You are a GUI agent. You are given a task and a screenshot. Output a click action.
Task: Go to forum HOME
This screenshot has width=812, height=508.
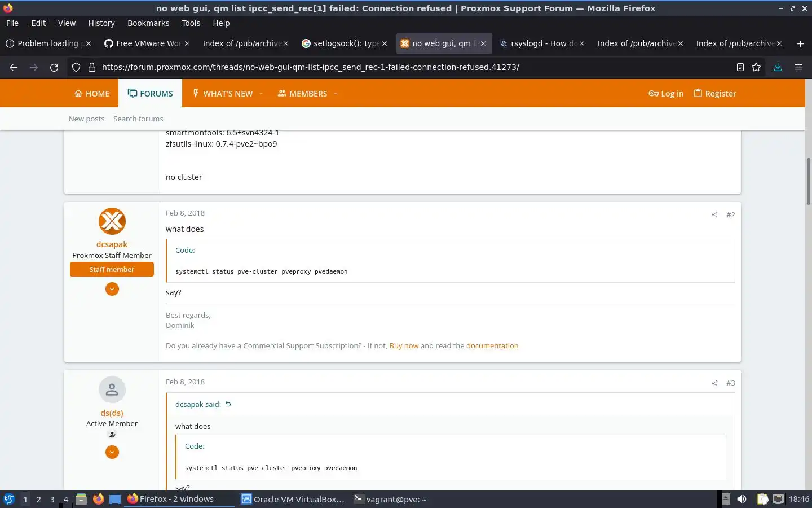[92, 94]
